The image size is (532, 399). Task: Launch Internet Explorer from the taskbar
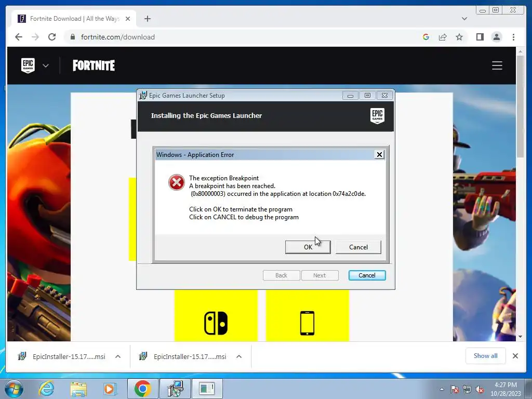[x=46, y=389]
